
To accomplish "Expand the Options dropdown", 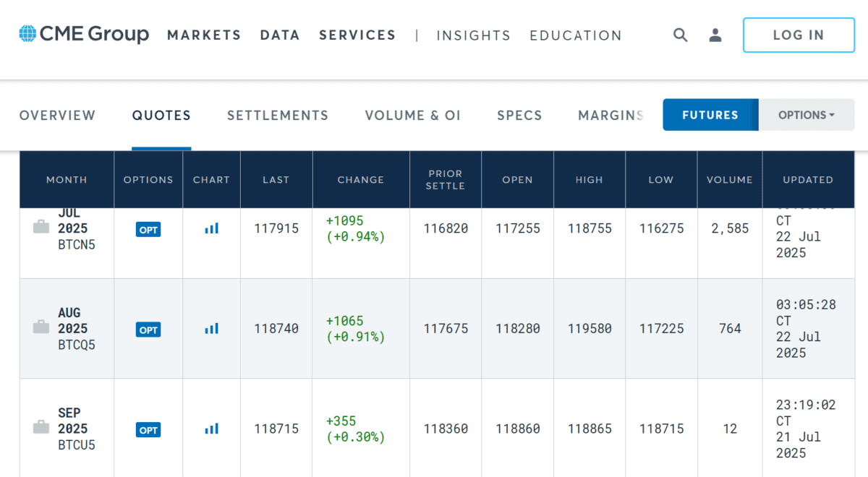I will [806, 115].
